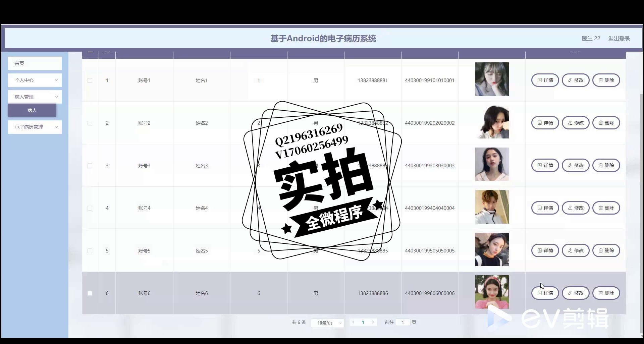
Task: Go to previous page arrow
Action: (x=353, y=322)
